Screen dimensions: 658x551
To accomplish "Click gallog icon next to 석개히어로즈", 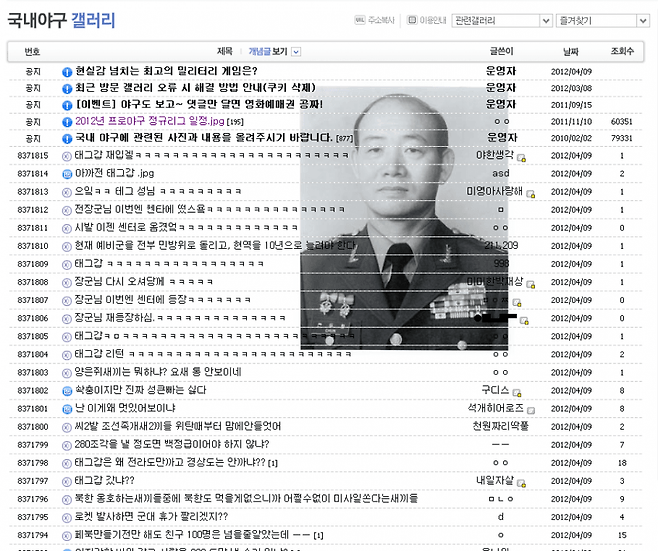I will 531,410.
